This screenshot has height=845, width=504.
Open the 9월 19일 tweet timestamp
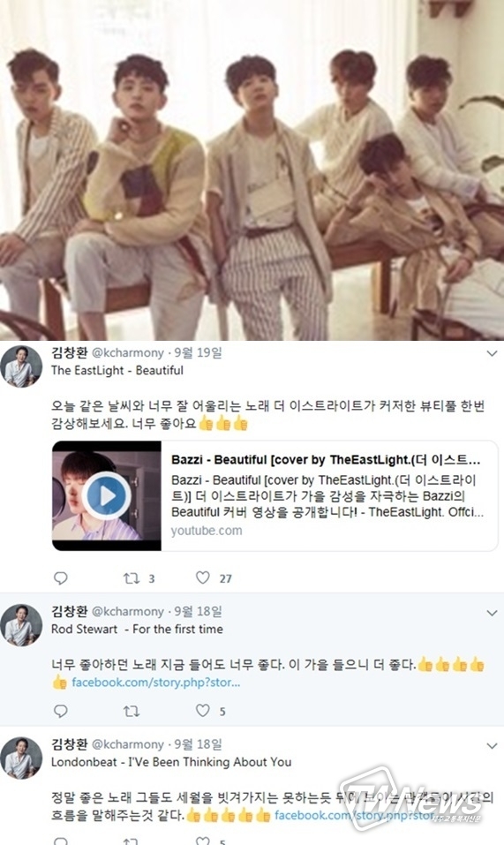(198, 353)
